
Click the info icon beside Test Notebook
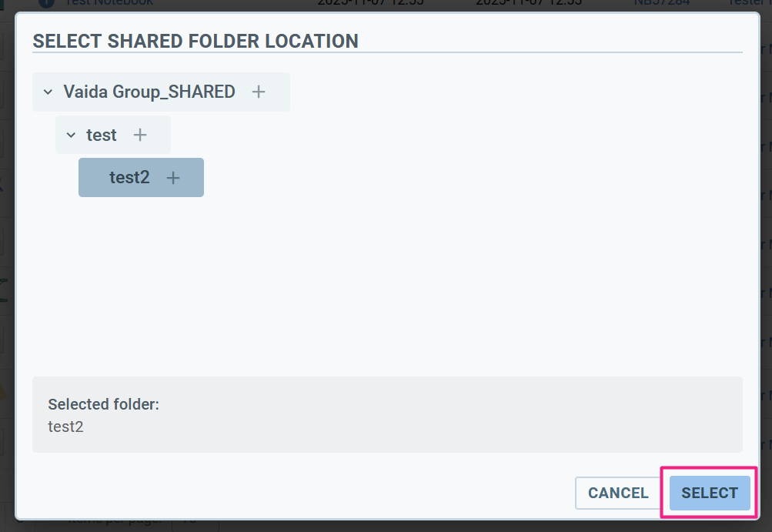46,3
